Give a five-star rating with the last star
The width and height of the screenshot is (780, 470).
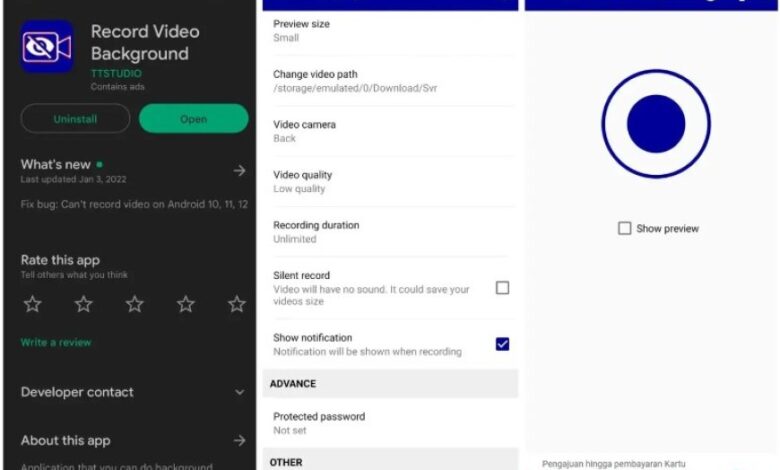coord(237,304)
